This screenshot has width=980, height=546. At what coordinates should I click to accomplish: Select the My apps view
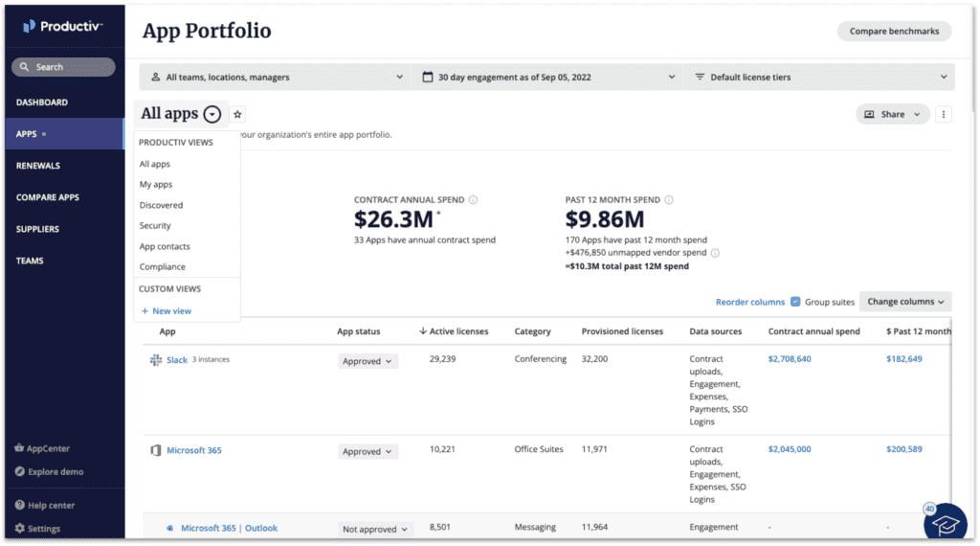coord(156,185)
